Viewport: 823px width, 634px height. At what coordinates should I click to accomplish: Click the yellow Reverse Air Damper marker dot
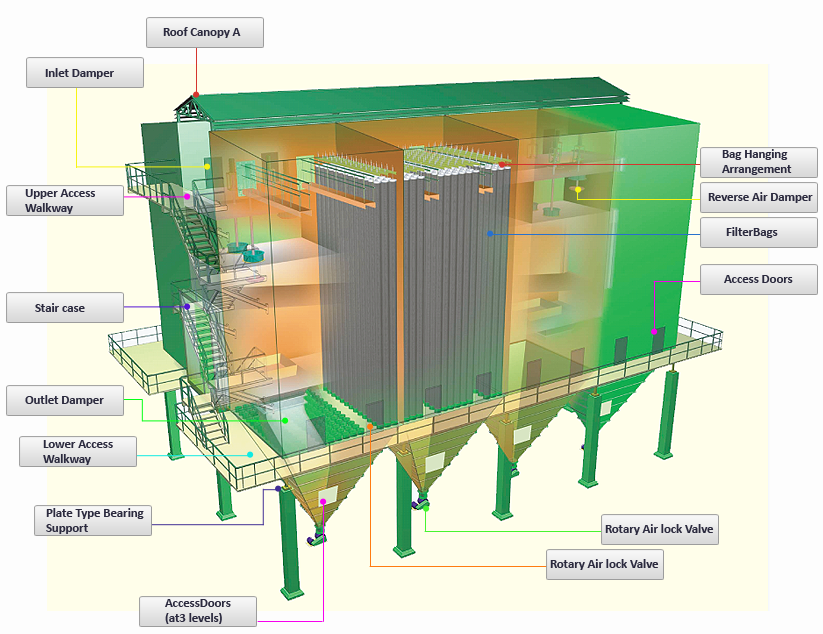(578, 189)
